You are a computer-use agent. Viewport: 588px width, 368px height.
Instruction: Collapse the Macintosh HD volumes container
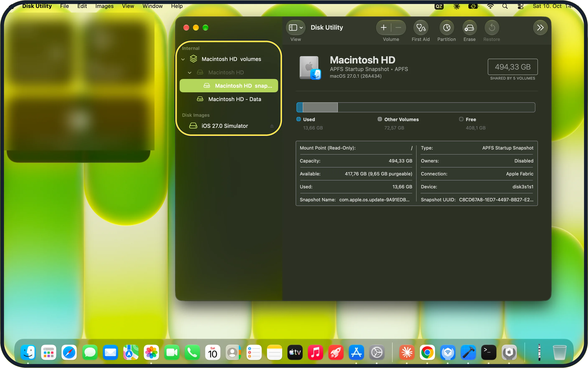pos(183,59)
